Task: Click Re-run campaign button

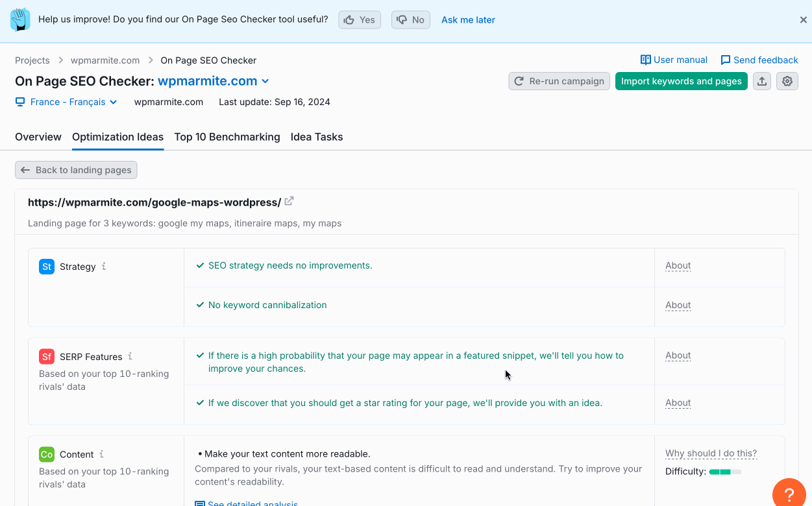Action: click(559, 81)
